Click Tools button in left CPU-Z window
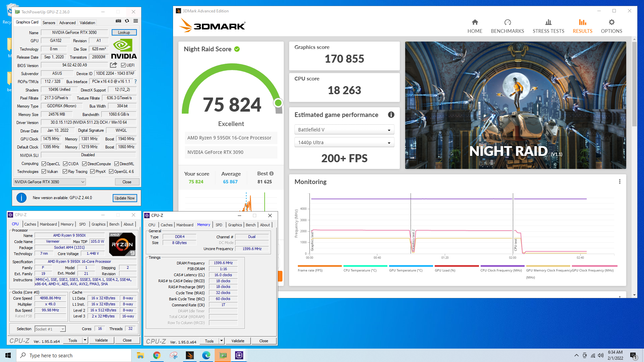Viewport: 644px width, 362px height. coord(73,340)
